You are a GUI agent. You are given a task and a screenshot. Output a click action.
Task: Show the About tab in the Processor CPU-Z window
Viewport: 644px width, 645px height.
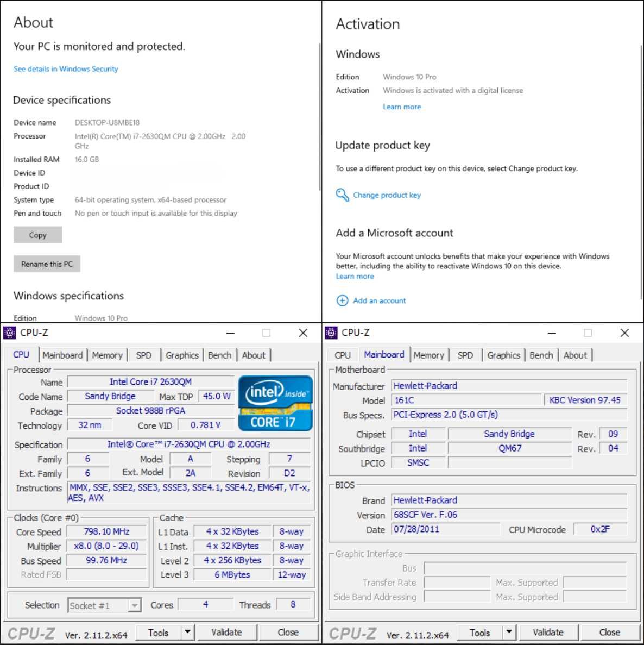click(254, 355)
